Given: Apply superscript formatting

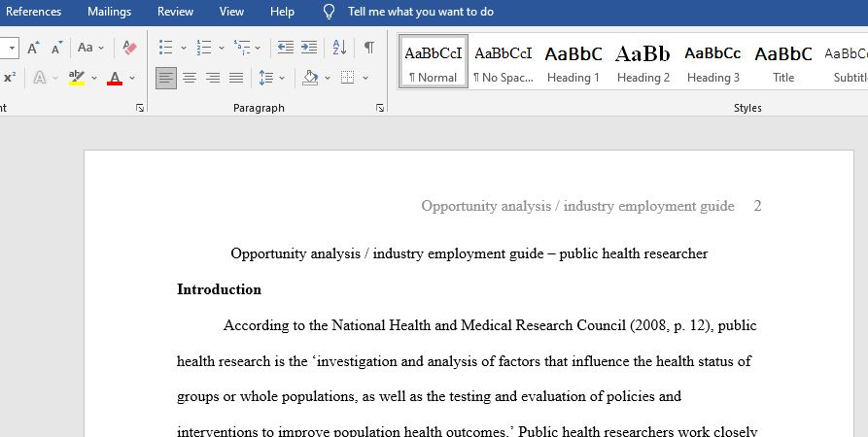Looking at the screenshot, I should [10, 78].
